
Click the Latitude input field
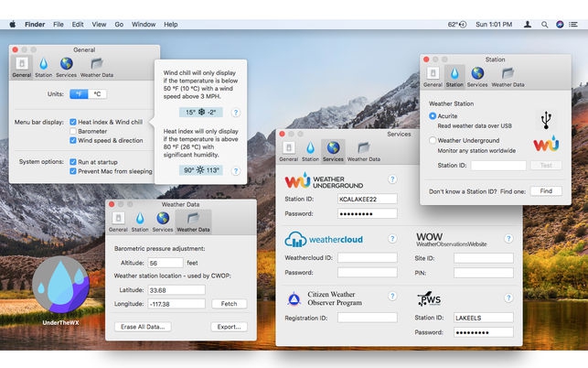[176, 290]
